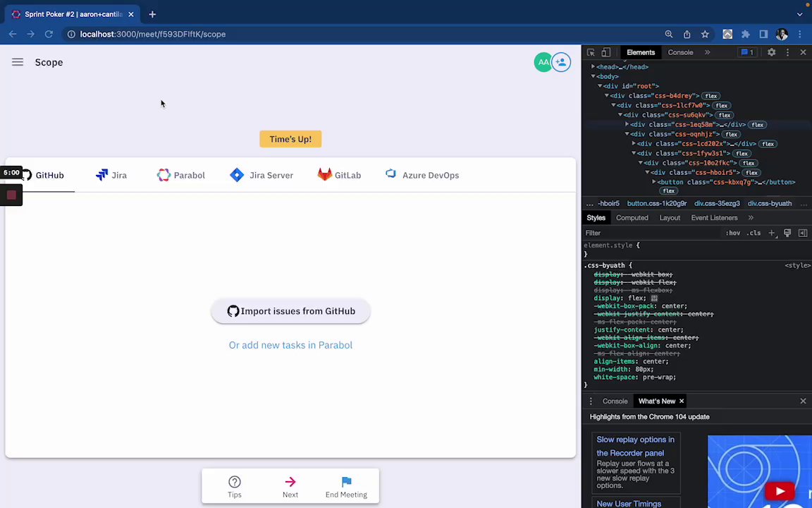
Task: Expand the css-1eq58m div node
Action: click(x=627, y=124)
